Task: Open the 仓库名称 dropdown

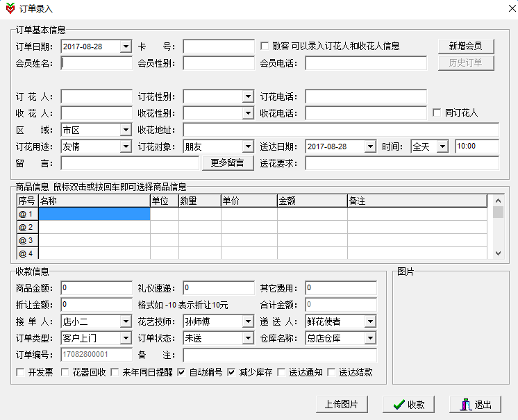Action: click(x=370, y=338)
